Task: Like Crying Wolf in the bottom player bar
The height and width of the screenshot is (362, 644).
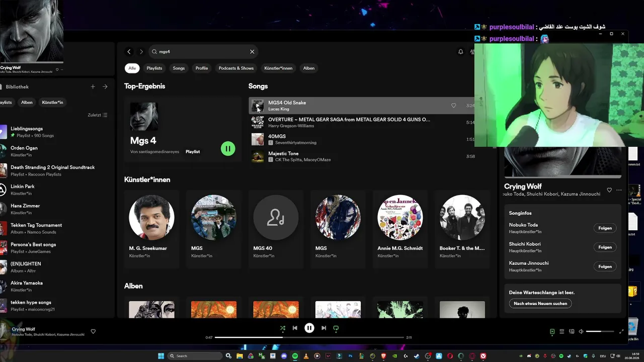Action: (x=93, y=332)
